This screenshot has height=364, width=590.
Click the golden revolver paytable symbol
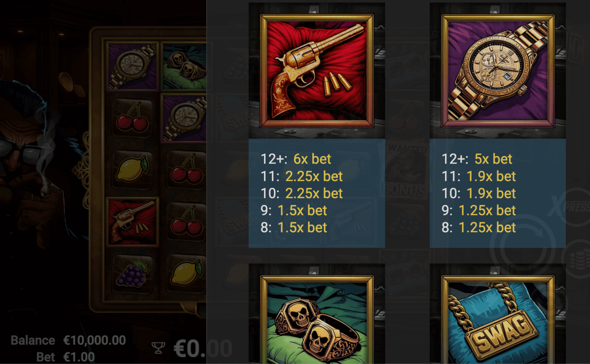pos(317,71)
